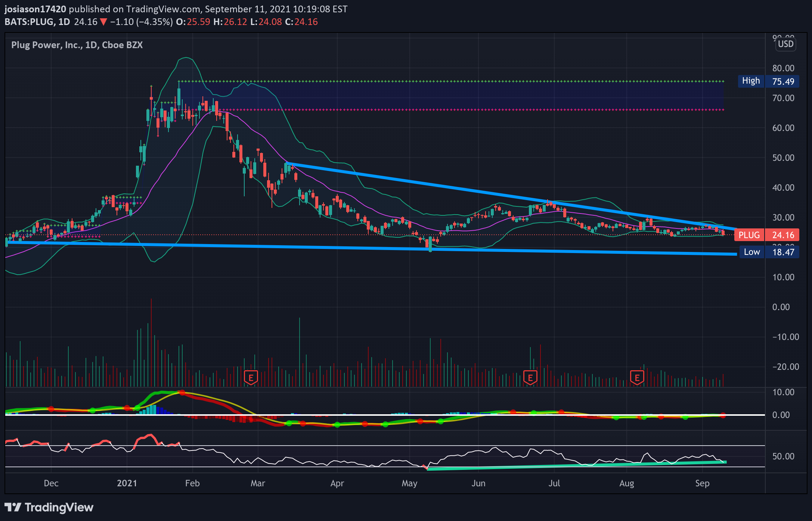
Task: Click the −1.10 (−4.35%) change value
Action: (x=142, y=22)
